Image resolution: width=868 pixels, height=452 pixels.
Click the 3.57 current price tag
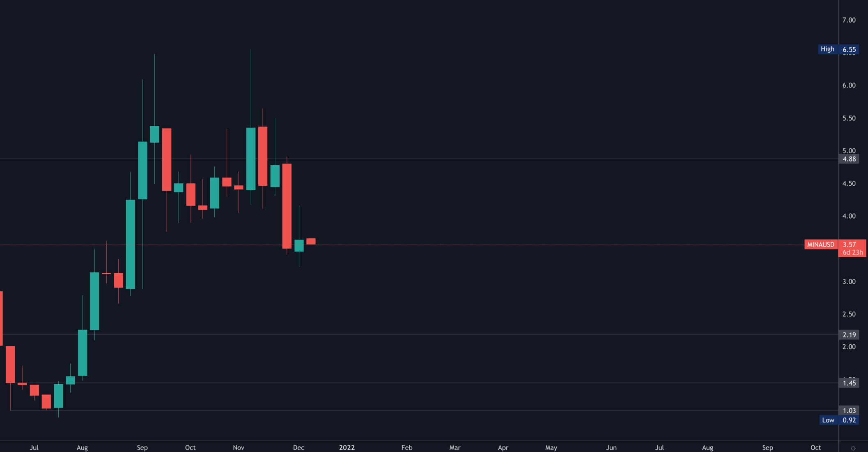click(x=849, y=244)
